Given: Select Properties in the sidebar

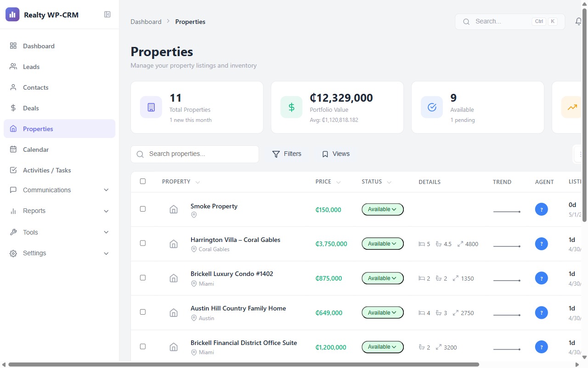Looking at the screenshot, I should coord(60,129).
